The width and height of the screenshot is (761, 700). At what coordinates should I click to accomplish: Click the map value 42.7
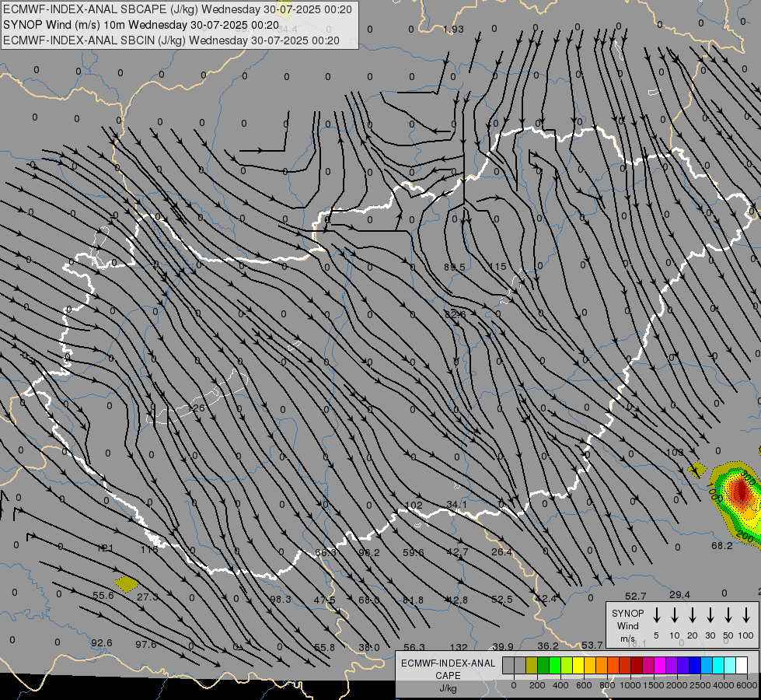click(x=458, y=552)
